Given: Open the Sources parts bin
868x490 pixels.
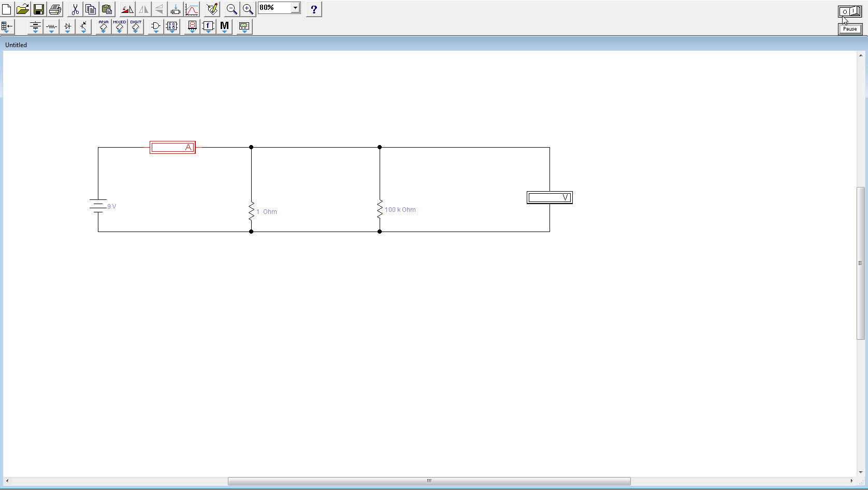Looking at the screenshot, I should click(x=35, y=27).
